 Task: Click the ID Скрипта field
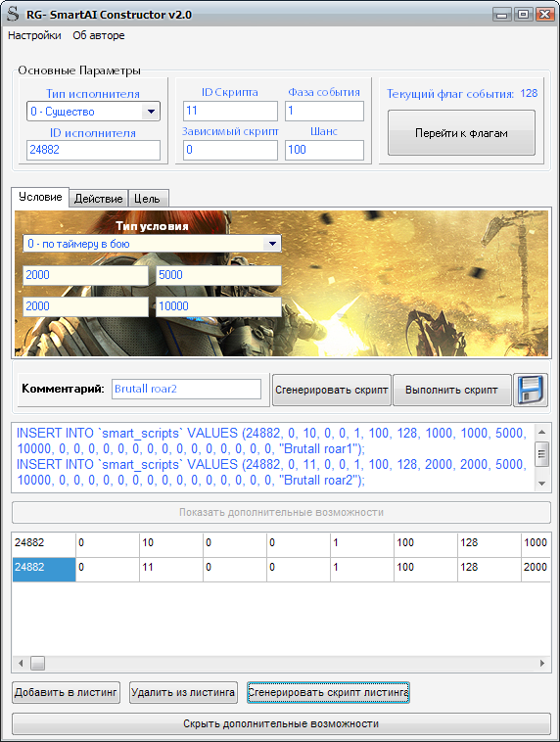pyautogui.click(x=230, y=111)
